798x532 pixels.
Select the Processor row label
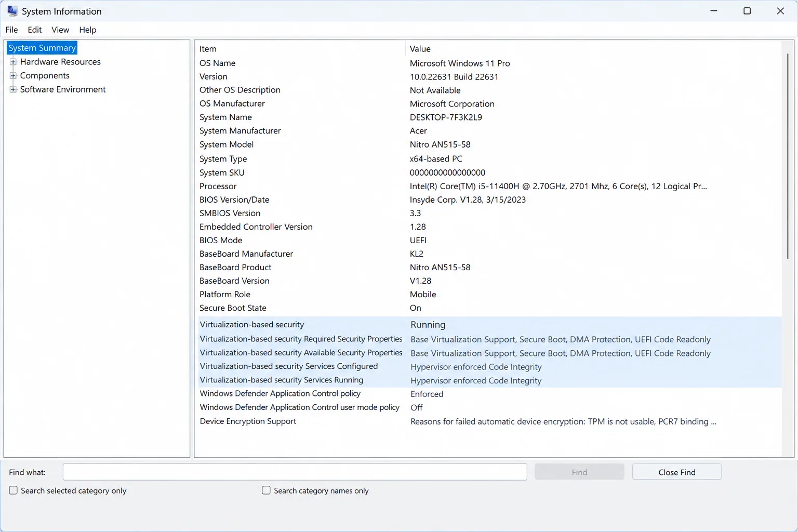point(218,186)
